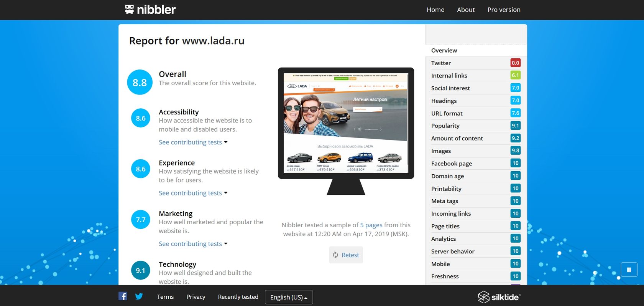This screenshot has height=306, width=644.
Task: Select the Overview tab in sidebar
Action: pos(476,50)
